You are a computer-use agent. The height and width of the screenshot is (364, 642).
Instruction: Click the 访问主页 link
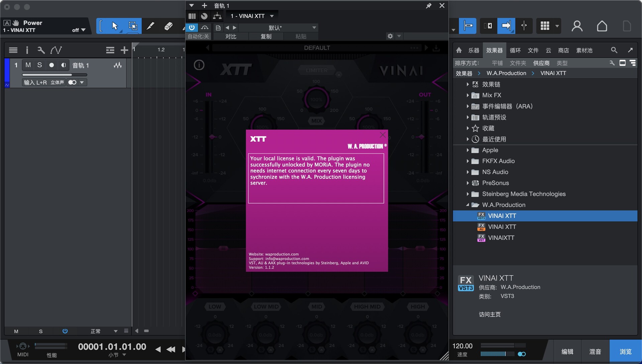click(490, 315)
